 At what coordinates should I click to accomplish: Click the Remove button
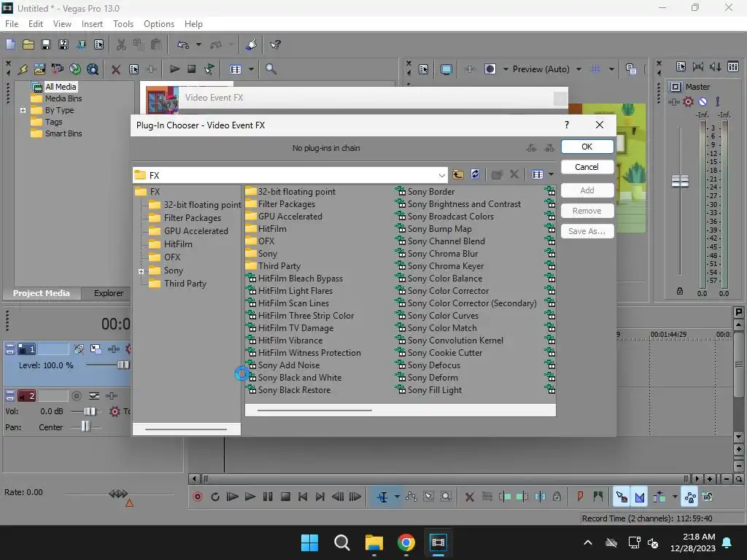pyautogui.click(x=587, y=211)
